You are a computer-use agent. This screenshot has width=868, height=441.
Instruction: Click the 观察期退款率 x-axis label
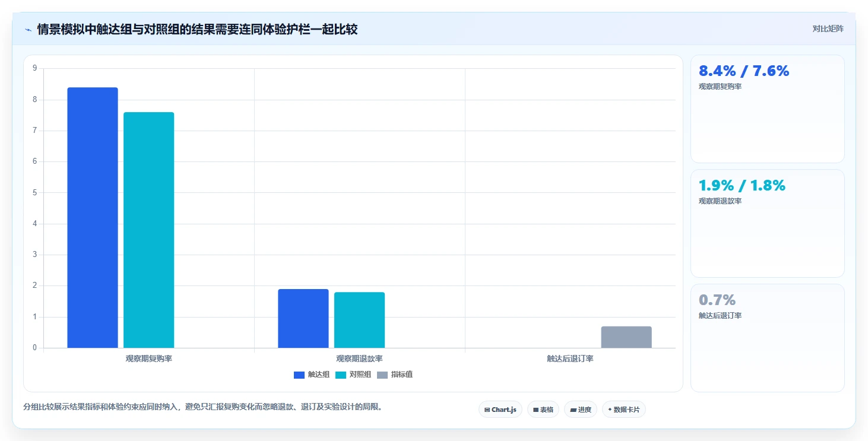pyautogui.click(x=360, y=359)
